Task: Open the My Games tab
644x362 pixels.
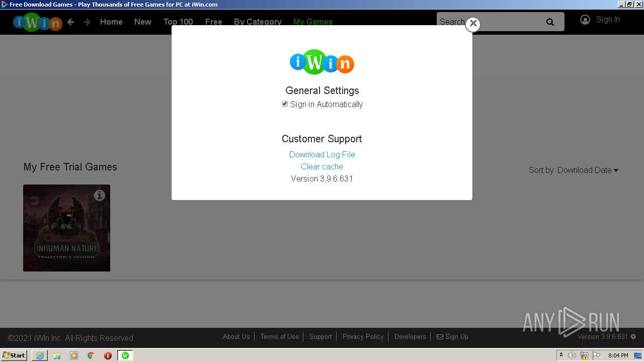Action: (313, 22)
